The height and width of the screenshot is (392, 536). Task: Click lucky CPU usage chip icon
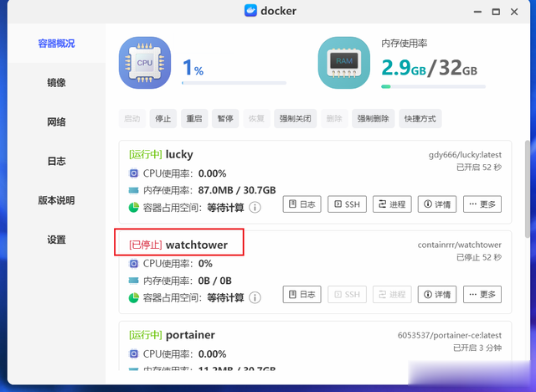(x=134, y=173)
